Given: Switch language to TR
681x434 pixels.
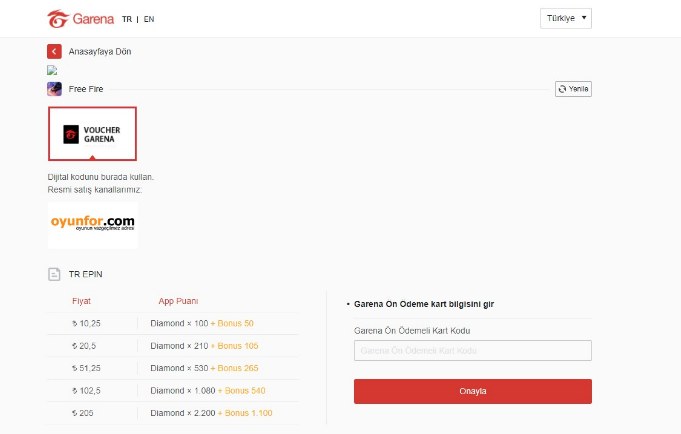Looking at the screenshot, I should [x=127, y=19].
